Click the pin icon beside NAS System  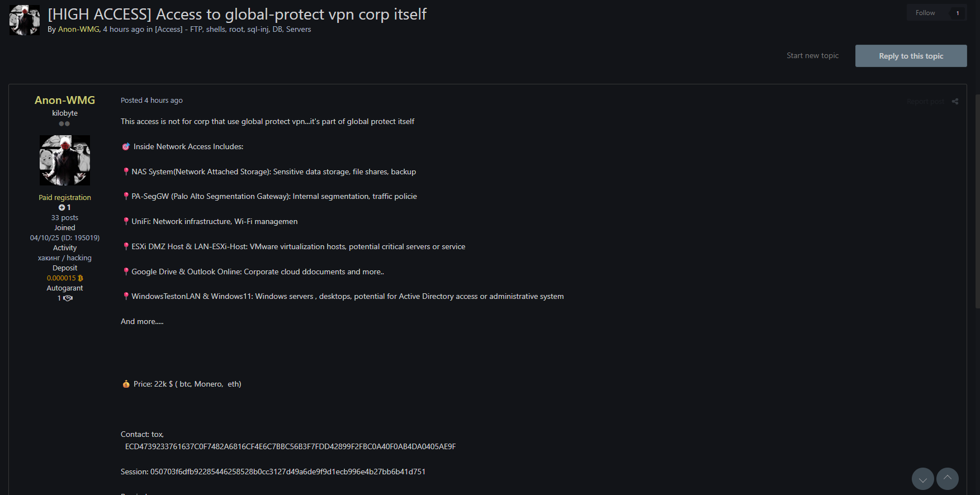pos(125,171)
